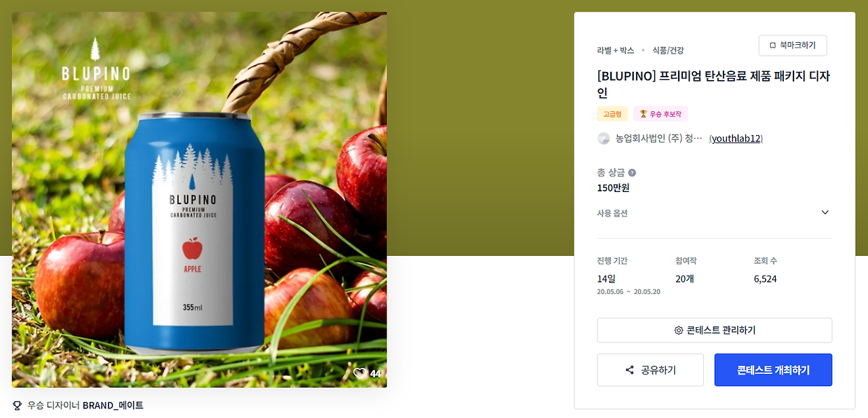Screen dimensions: 868x418
Task: Click the help question mark beside 총 상금
Action: [x=632, y=173]
